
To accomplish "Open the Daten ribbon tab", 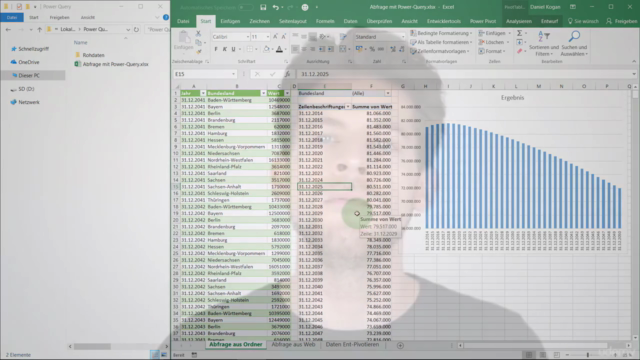I will [350, 21].
